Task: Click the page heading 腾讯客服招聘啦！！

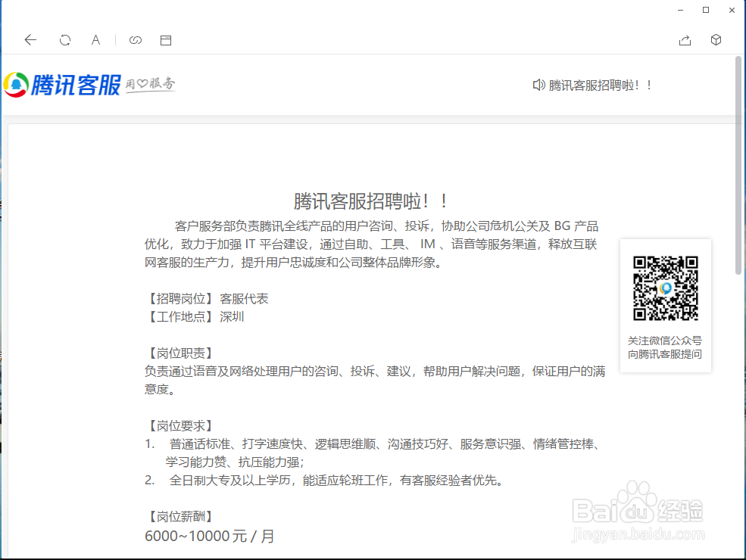Action: pos(370,201)
